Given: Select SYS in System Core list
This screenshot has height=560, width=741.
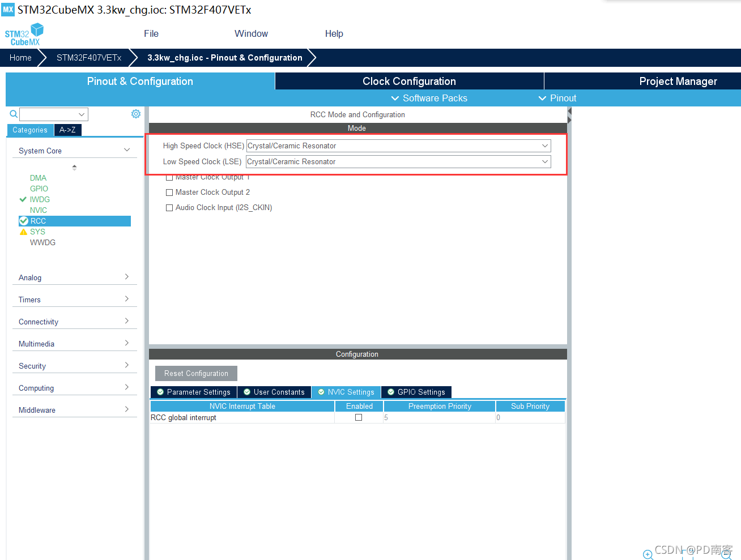Looking at the screenshot, I should click(x=37, y=232).
